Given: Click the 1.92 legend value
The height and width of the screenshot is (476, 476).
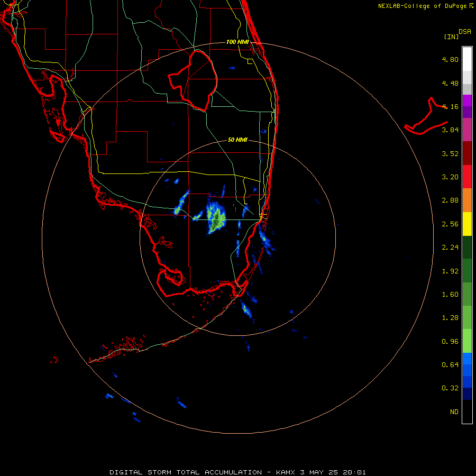Looking at the screenshot, I should tap(450, 271).
